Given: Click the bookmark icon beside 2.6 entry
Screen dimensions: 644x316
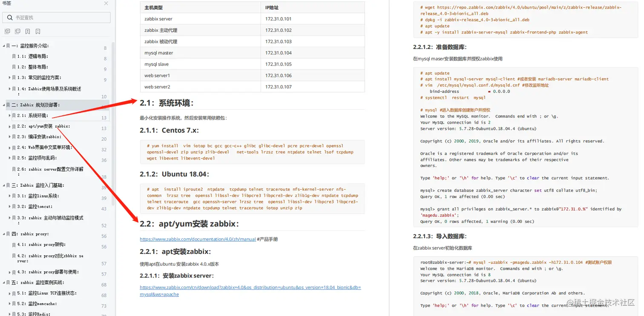Looking at the screenshot, I should 14,169.
